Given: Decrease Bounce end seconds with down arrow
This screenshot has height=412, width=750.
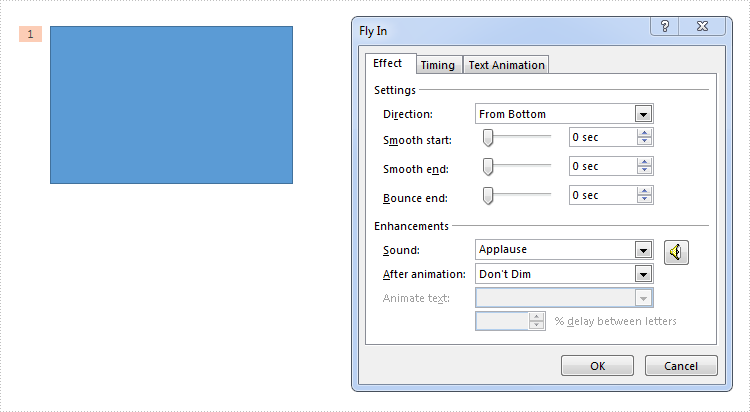Looking at the screenshot, I should coord(644,199).
